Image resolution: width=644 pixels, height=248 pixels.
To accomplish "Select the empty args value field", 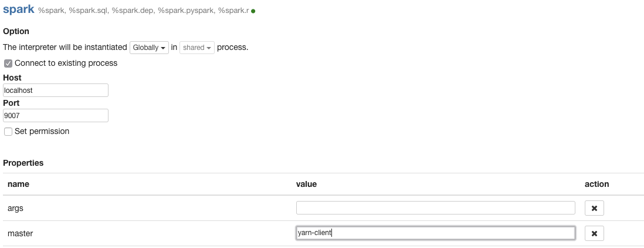I will coord(435,208).
